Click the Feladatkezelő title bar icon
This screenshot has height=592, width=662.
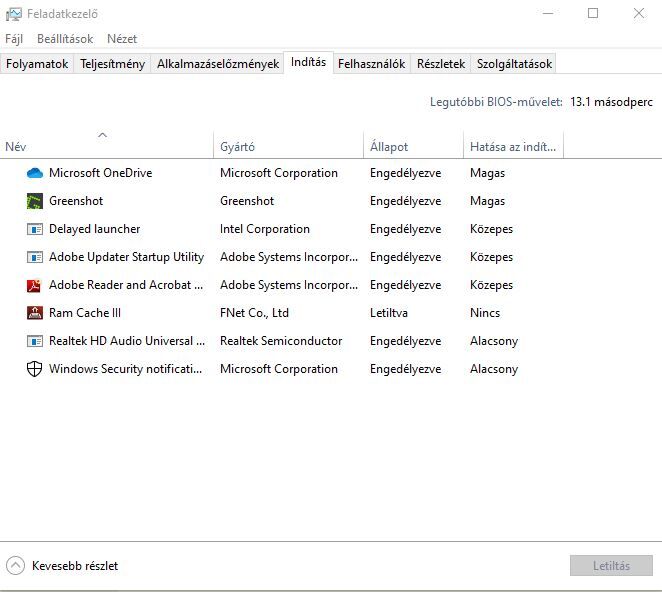[14, 14]
